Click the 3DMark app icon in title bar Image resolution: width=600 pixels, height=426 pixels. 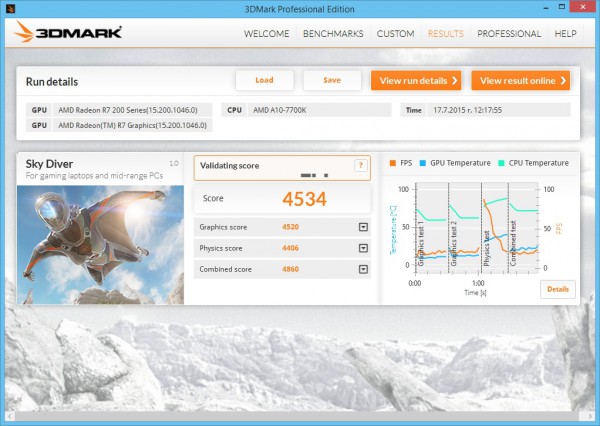pyautogui.click(x=10, y=8)
